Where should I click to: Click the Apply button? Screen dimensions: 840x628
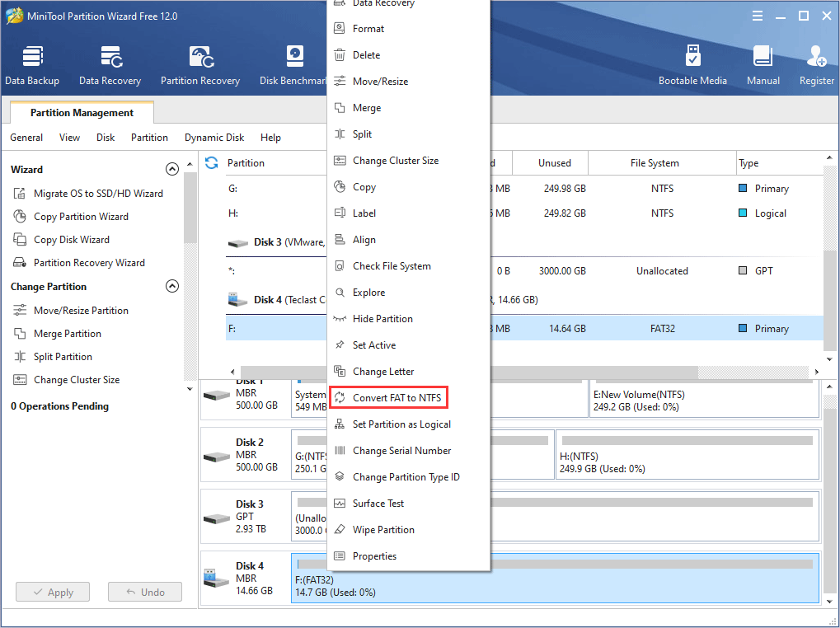pos(52,592)
